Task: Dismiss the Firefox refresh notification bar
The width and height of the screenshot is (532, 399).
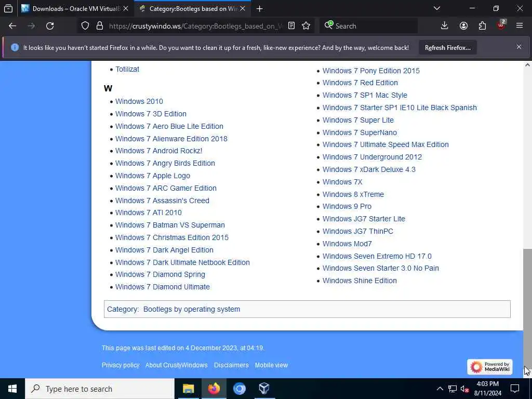Action: 519,47
